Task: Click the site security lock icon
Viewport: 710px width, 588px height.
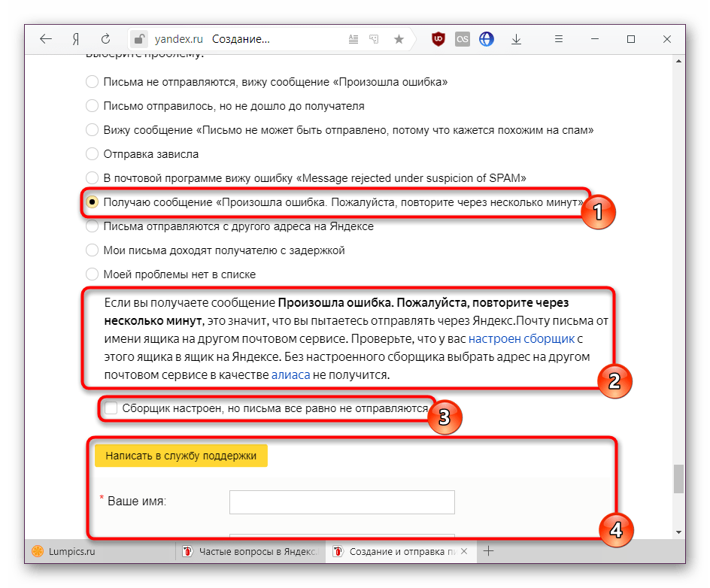Action: point(139,39)
